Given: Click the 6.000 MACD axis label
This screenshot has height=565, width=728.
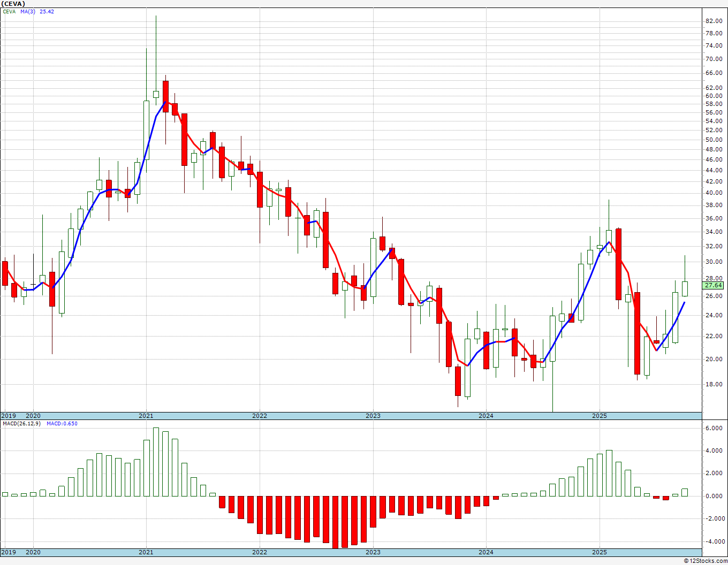Looking at the screenshot, I should click(x=714, y=428).
